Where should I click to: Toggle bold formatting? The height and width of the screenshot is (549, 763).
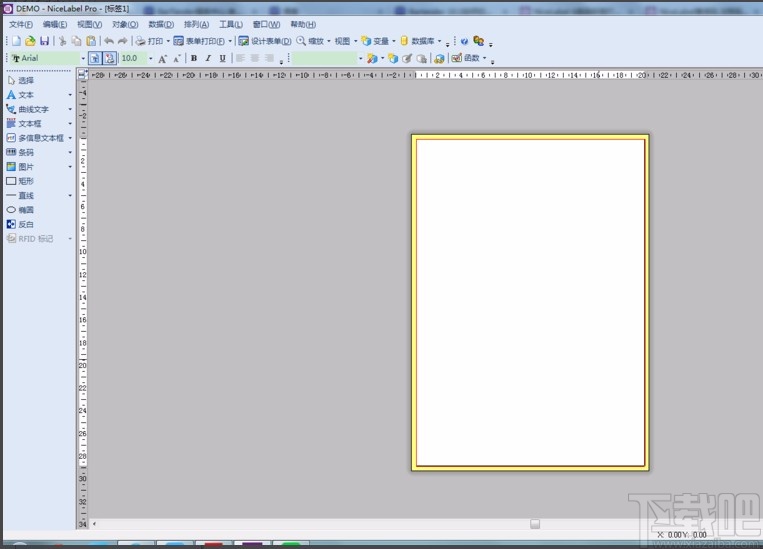[x=194, y=58]
